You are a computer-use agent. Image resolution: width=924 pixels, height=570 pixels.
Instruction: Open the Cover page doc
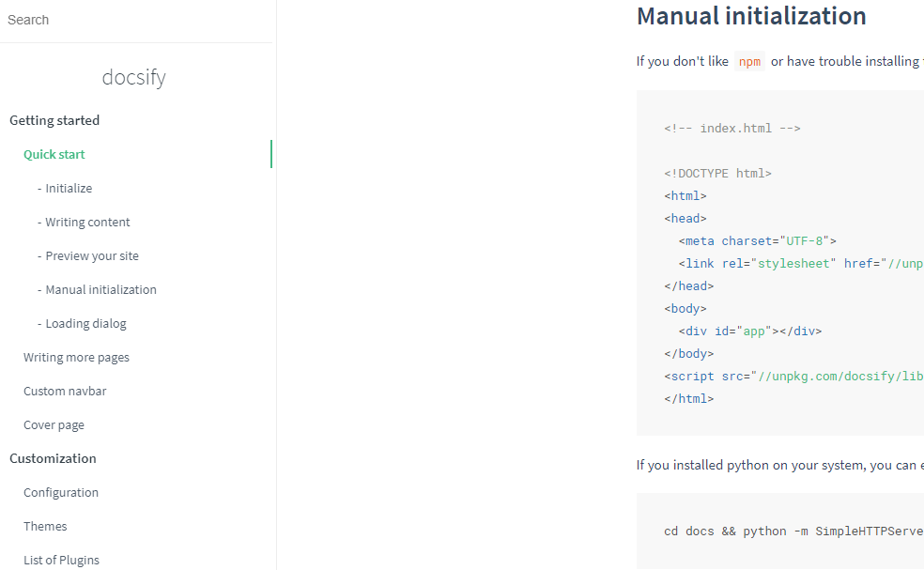[x=54, y=425]
